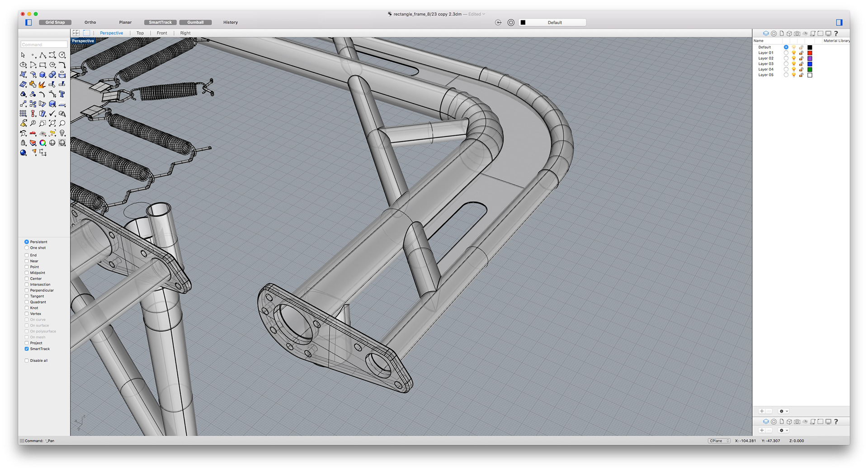The height and width of the screenshot is (471, 868).
Task: Click the four-viewport layout icon
Action: [x=76, y=33]
